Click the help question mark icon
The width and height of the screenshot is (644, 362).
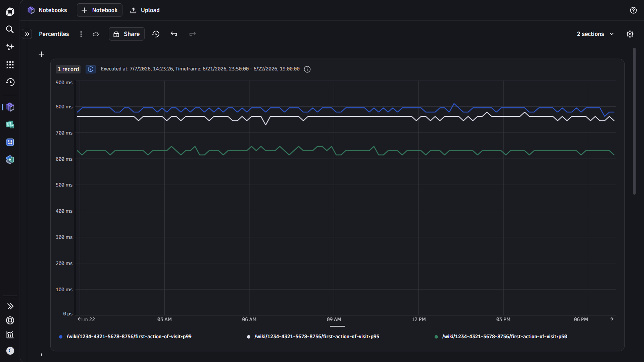click(633, 10)
